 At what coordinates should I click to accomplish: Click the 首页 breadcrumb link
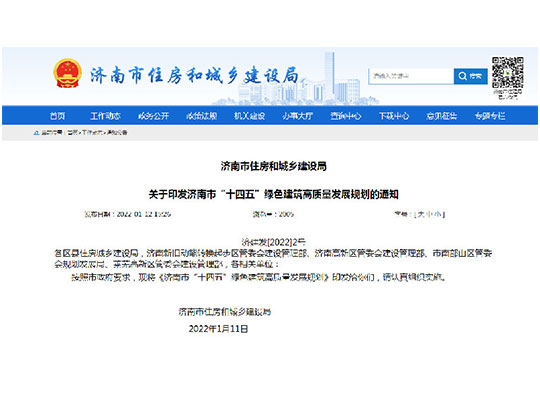72,132
